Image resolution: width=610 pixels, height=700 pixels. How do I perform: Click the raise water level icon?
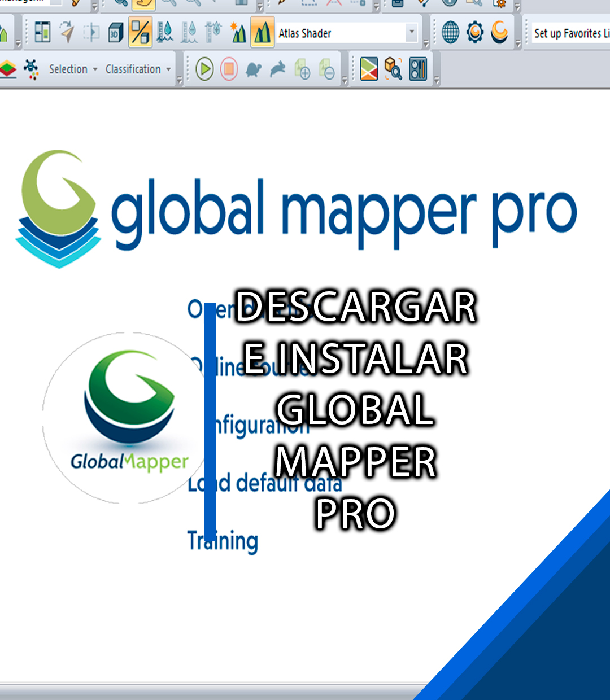pos(164,32)
